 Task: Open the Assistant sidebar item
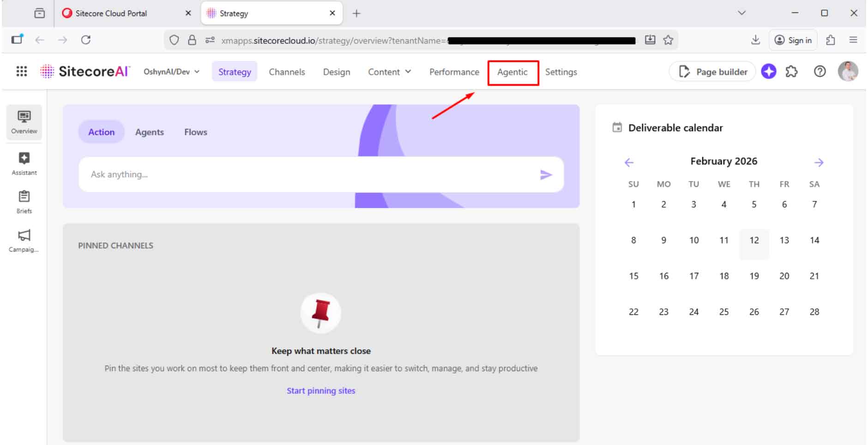pyautogui.click(x=24, y=164)
